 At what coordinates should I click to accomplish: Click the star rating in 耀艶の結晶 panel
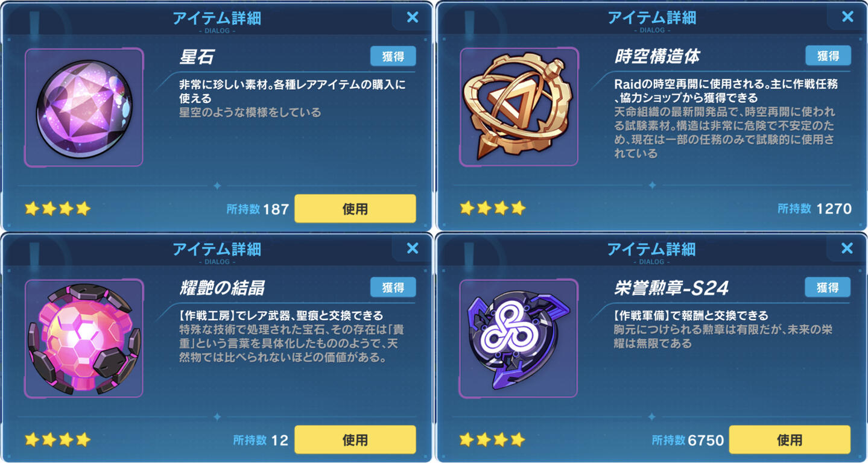58,439
